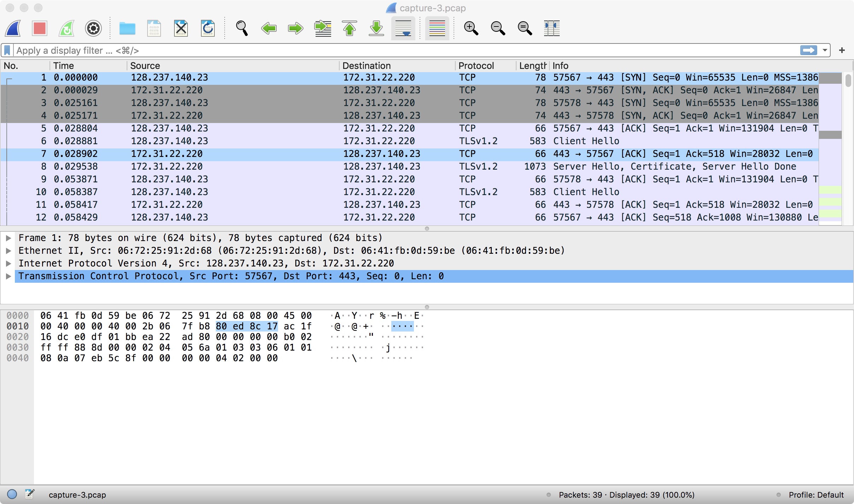Sort by Info column header
The height and width of the screenshot is (504, 854).
[x=700, y=66]
